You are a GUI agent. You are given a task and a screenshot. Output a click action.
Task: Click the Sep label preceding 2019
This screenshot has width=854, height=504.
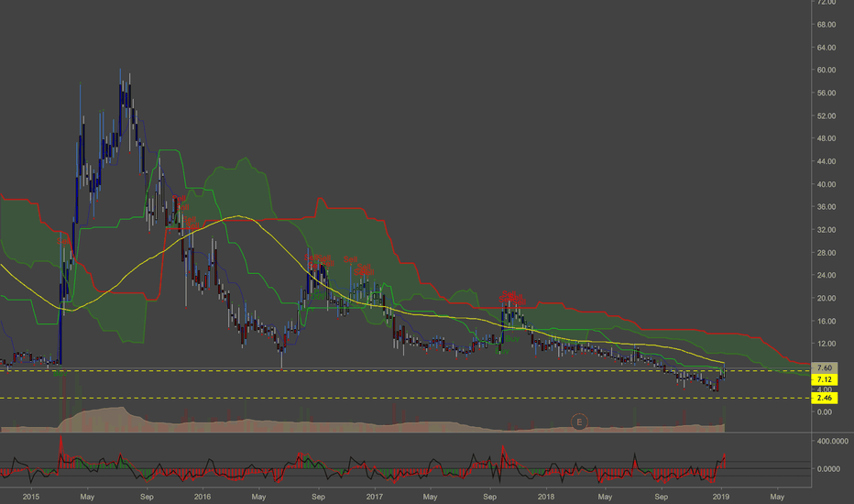(x=661, y=497)
